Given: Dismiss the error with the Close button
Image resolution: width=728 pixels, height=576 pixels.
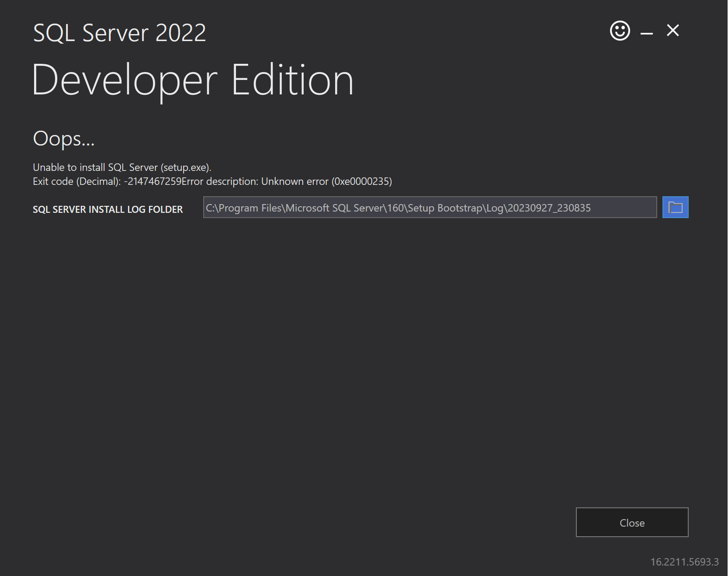Looking at the screenshot, I should 631,522.
